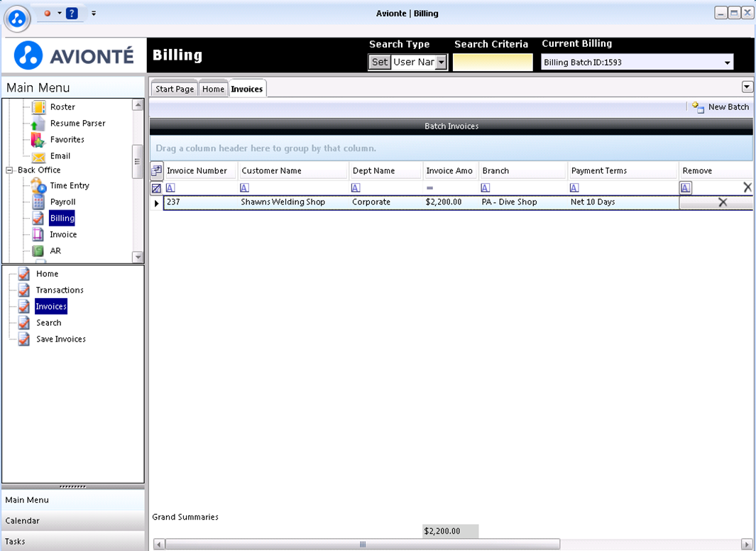Collapse the Back Office tree node
This screenshot has height=551, width=756.
tap(9, 170)
